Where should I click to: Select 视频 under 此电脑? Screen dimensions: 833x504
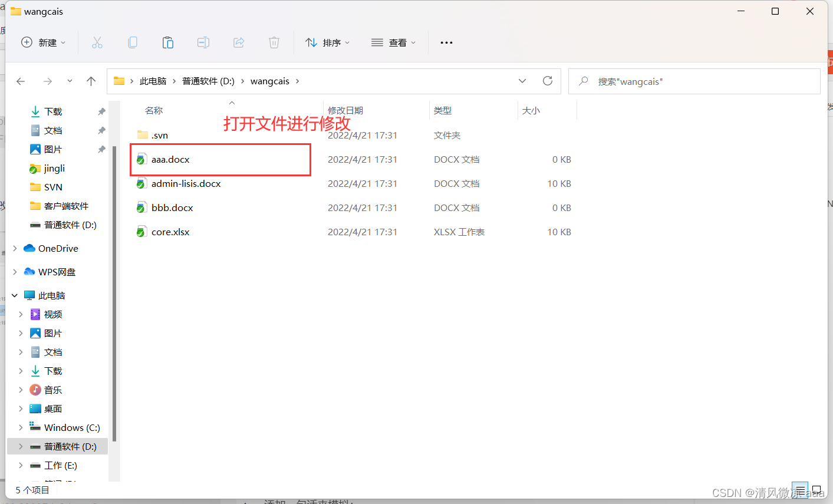click(53, 314)
